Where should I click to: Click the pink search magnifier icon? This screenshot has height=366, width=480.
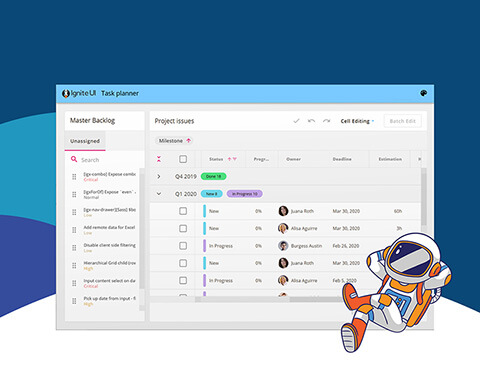point(74,159)
